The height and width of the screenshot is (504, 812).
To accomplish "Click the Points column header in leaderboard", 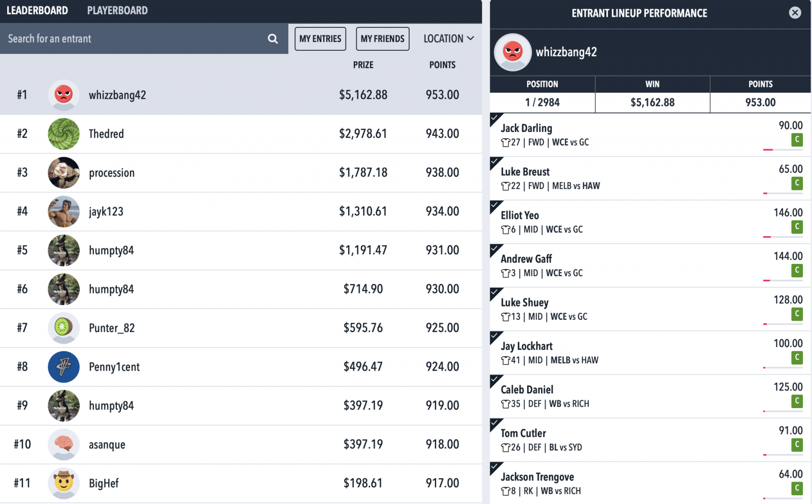I will (x=443, y=65).
